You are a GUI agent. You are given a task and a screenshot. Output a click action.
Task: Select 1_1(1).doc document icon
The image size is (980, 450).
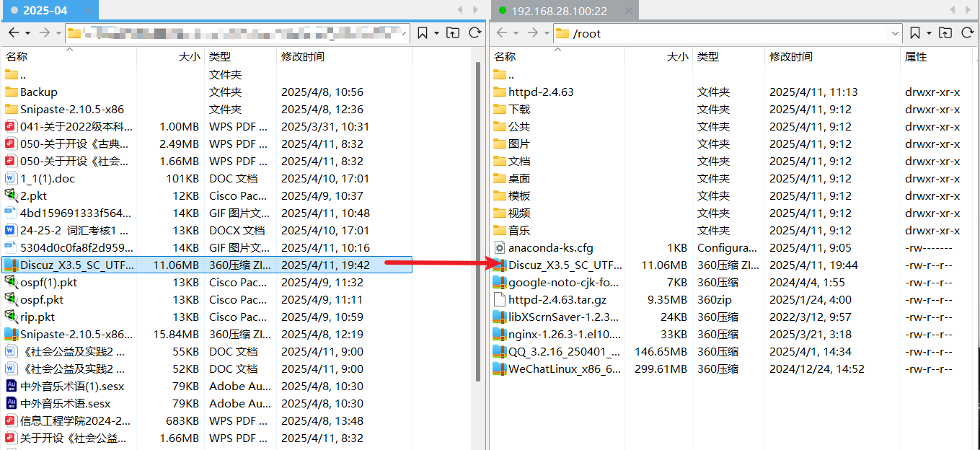11,178
